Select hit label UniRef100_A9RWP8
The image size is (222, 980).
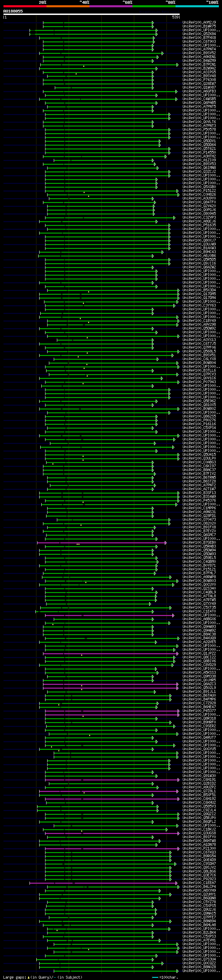pyautogui.click(x=199, y=577)
